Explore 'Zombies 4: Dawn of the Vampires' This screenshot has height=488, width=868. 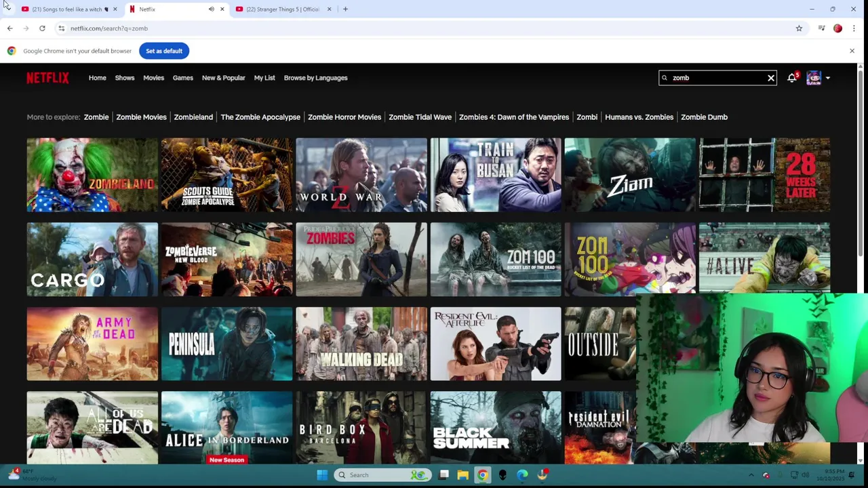tap(514, 117)
